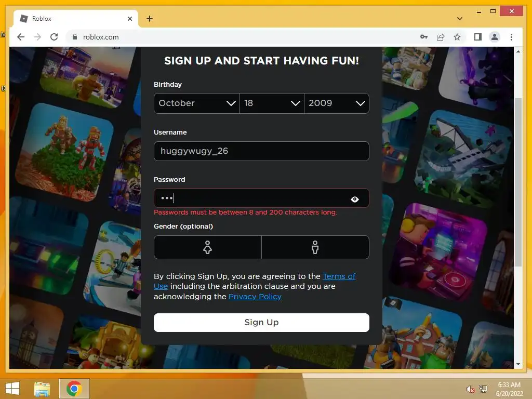Viewport: 532px width, 399px height.
Task: View site info via the lock icon
Action: [75, 37]
